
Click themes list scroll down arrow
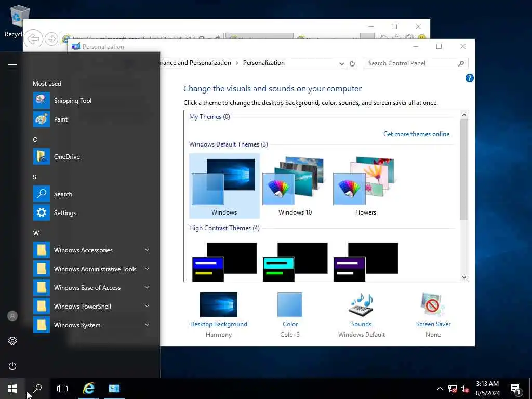(x=464, y=277)
